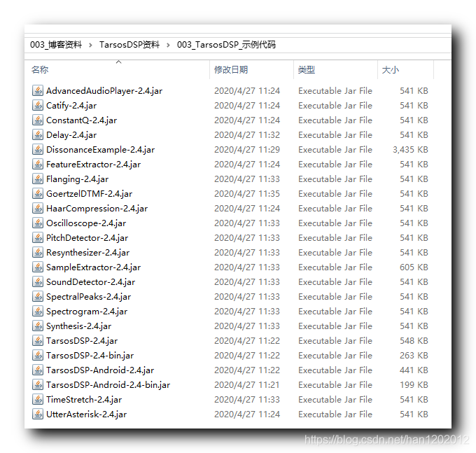Click the jar icon beside Delay-2.4.jar
This screenshot has width=476, height=453.
pyautogui.click(x=38, y=135)
